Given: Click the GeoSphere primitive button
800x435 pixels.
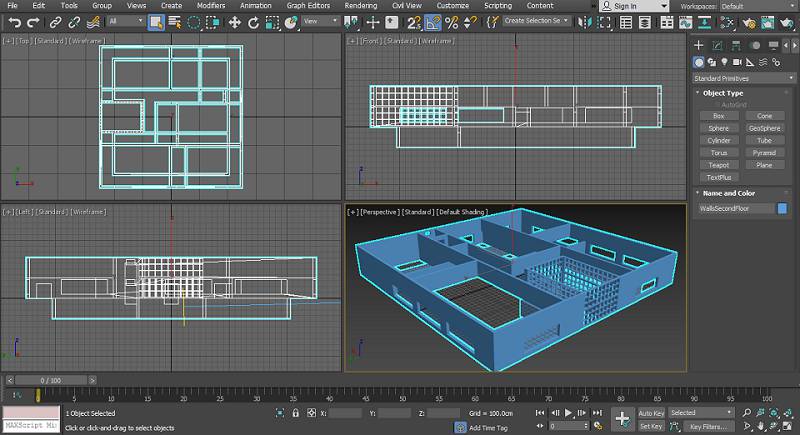Looking at the screenshot, I should [x=764, y=129].
